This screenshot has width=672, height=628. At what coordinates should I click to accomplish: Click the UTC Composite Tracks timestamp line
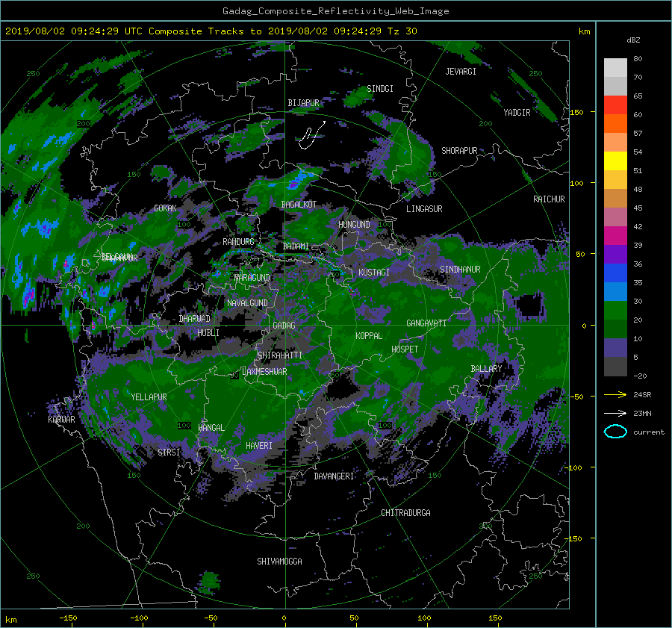(211, 31)
